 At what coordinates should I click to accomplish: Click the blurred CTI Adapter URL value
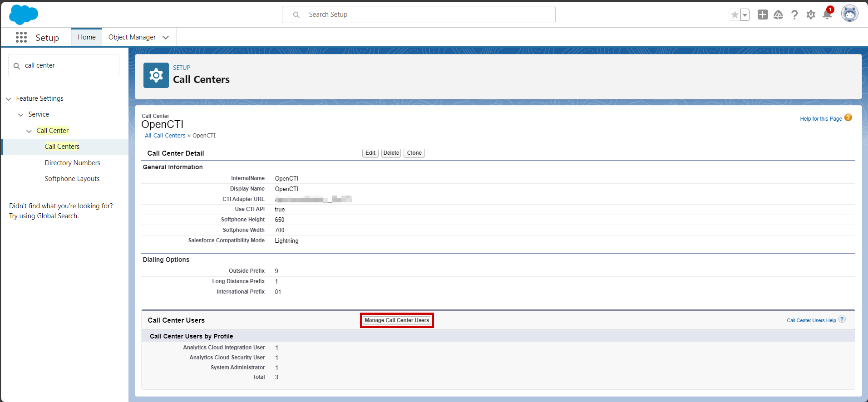click(x=313, y=199)
